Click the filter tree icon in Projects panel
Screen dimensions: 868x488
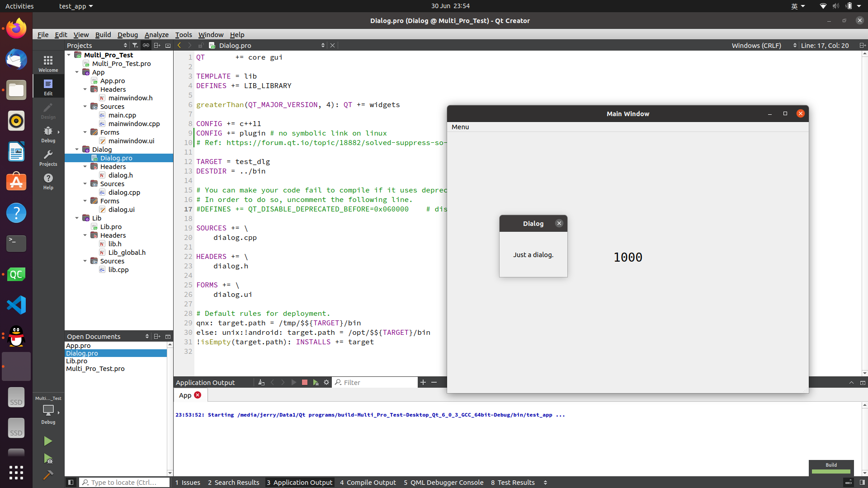[x=135, y=45]
